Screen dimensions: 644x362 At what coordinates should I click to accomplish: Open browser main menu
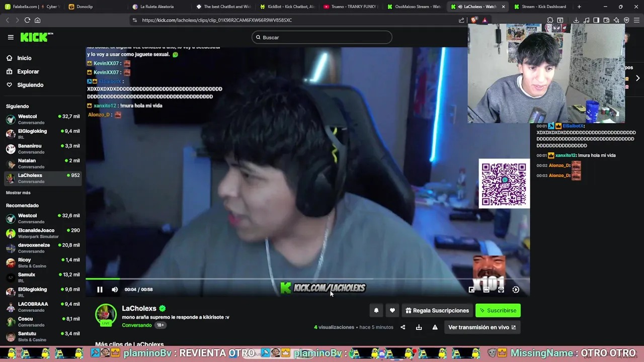637,20
